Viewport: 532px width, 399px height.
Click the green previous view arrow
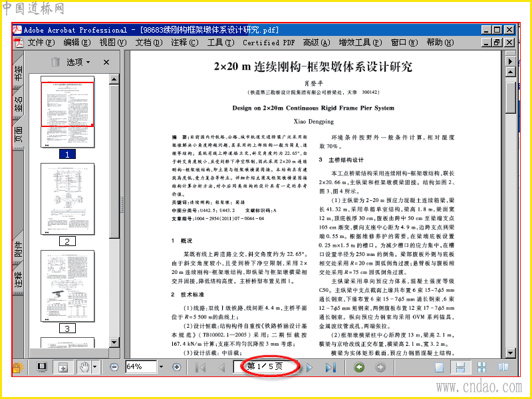click(359, 367)
